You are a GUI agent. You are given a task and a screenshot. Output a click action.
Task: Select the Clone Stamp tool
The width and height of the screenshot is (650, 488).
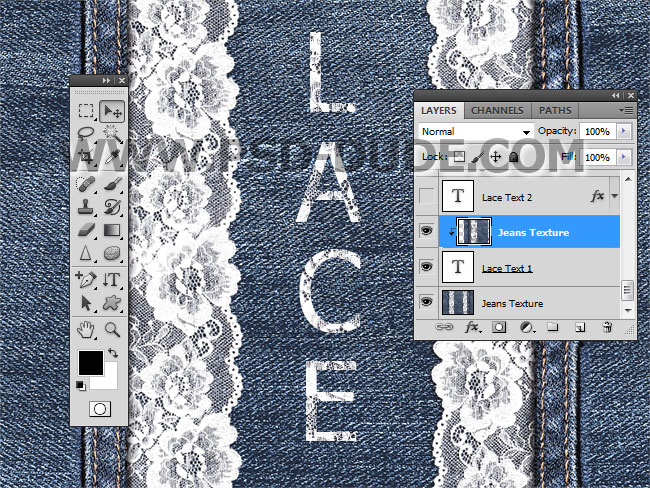click(86, 207)
